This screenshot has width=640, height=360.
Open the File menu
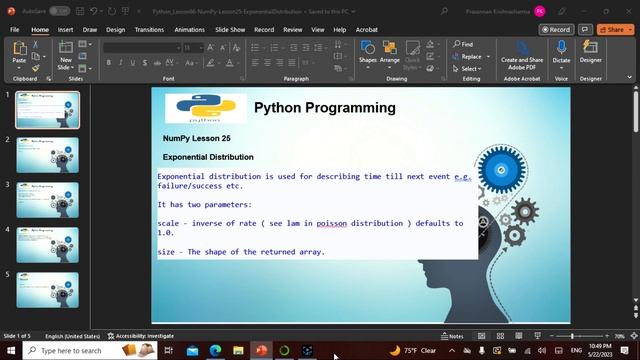(x=14, y=30)
